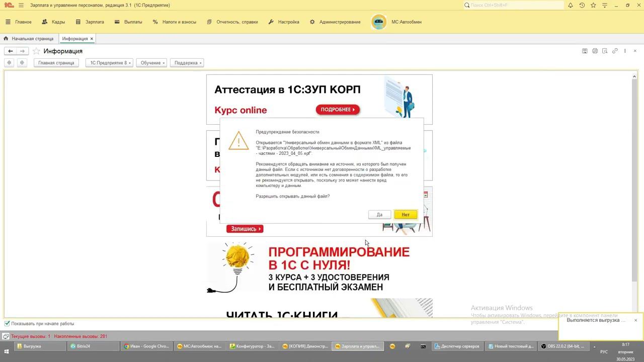
Task: Open the notifications bell icon
Action: coord(571,5)
